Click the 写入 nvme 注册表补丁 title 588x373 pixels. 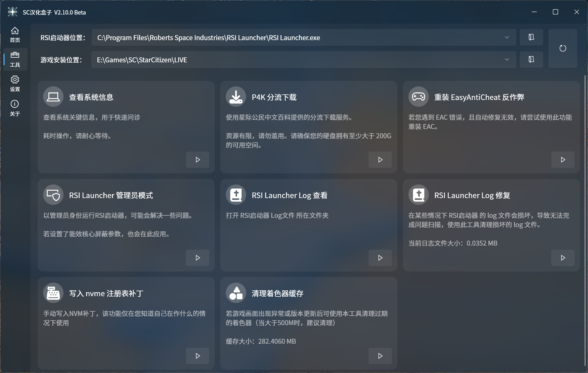click(106, 293)
